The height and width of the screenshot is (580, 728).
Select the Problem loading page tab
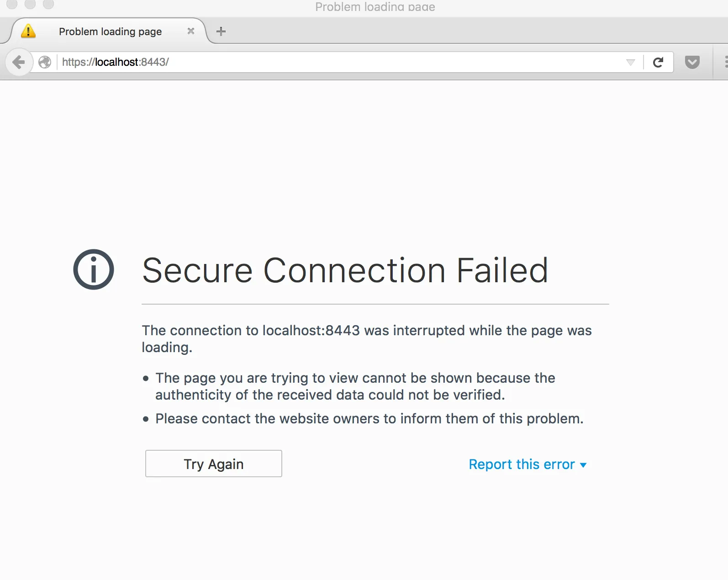[110, 32]
